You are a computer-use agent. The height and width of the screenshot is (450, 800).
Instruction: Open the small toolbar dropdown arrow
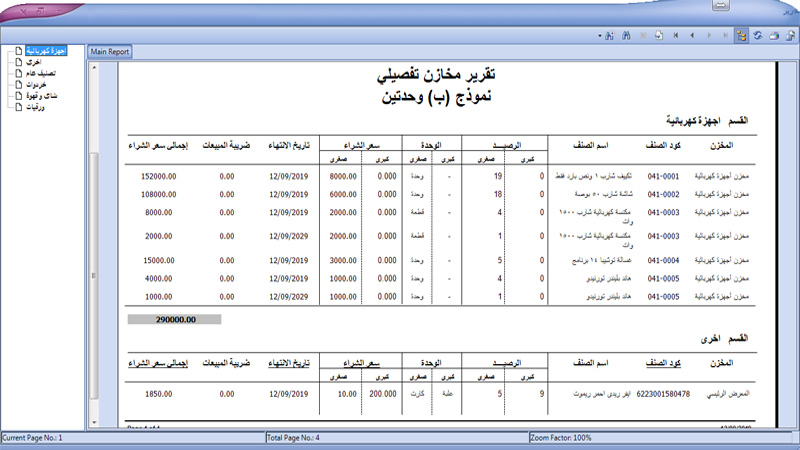(599, 36)
